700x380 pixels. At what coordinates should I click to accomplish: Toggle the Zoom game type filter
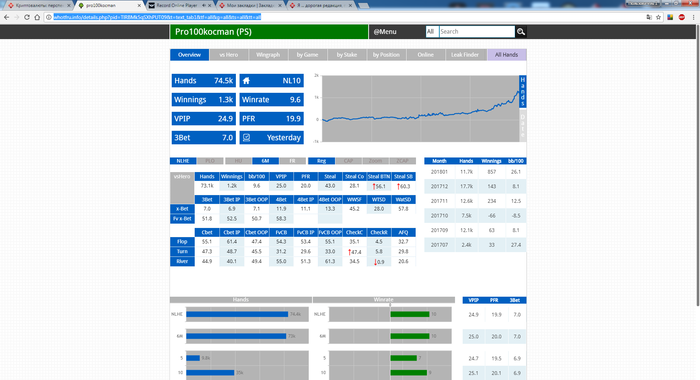tap(375, 161)
